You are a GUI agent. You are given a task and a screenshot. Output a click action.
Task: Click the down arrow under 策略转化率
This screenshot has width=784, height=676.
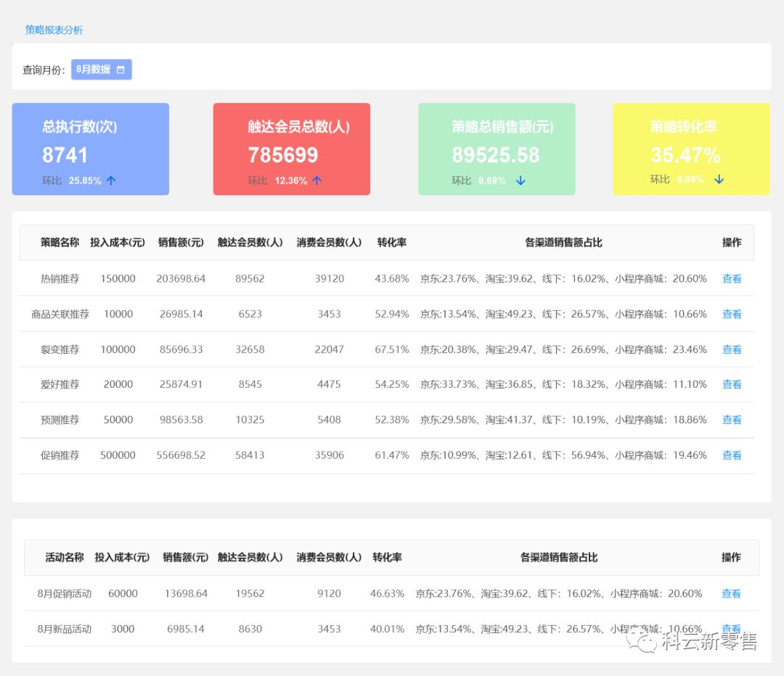(719, 179)
